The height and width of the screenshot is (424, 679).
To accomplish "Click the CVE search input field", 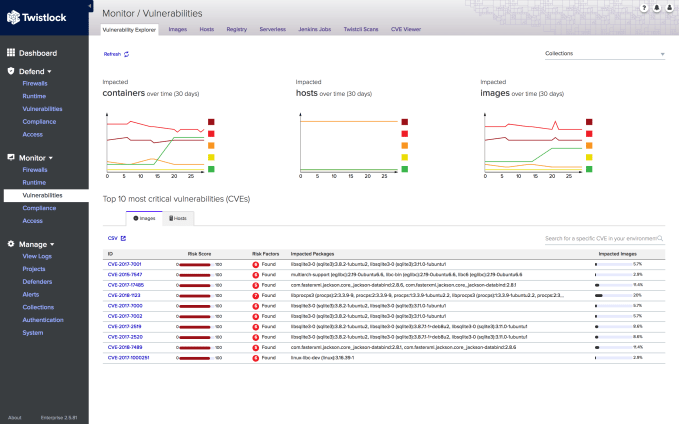I will point(600,239).
